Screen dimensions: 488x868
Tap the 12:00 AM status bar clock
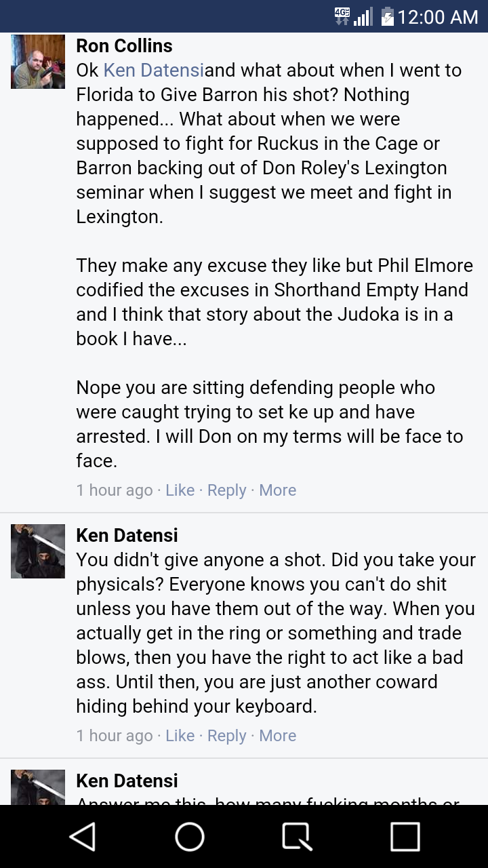click(x=438, y=16)
